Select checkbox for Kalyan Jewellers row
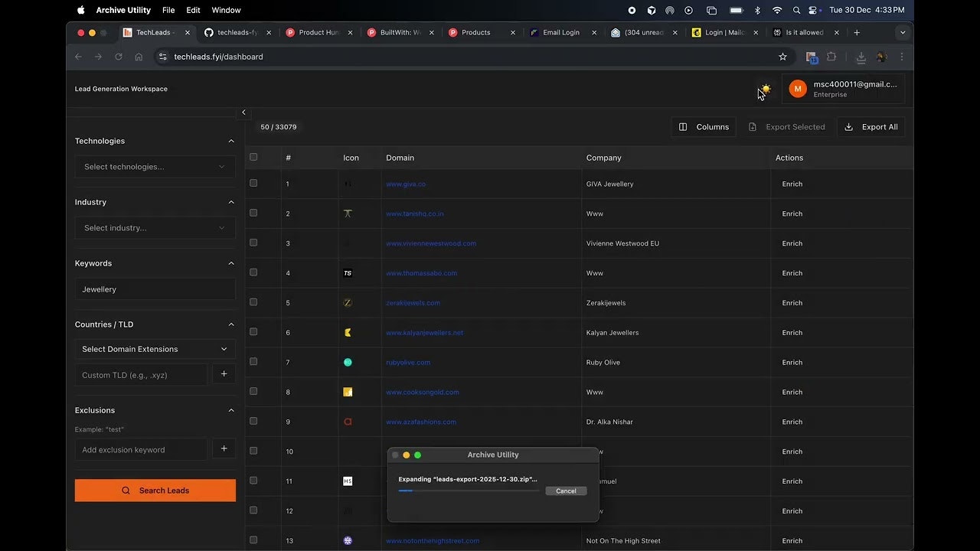This screenshot has height=551, width=980. (253, 332)
